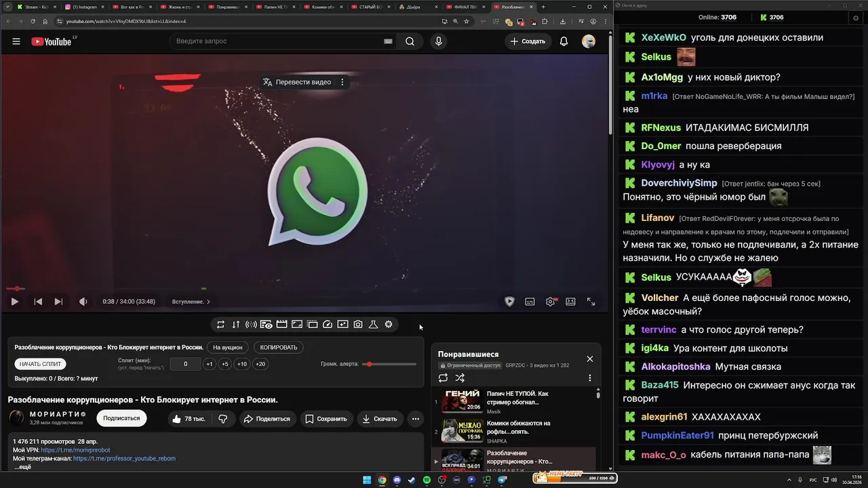
Task: Toggle playlist shuffle in Понравившиеся panel
Action: 460,378
